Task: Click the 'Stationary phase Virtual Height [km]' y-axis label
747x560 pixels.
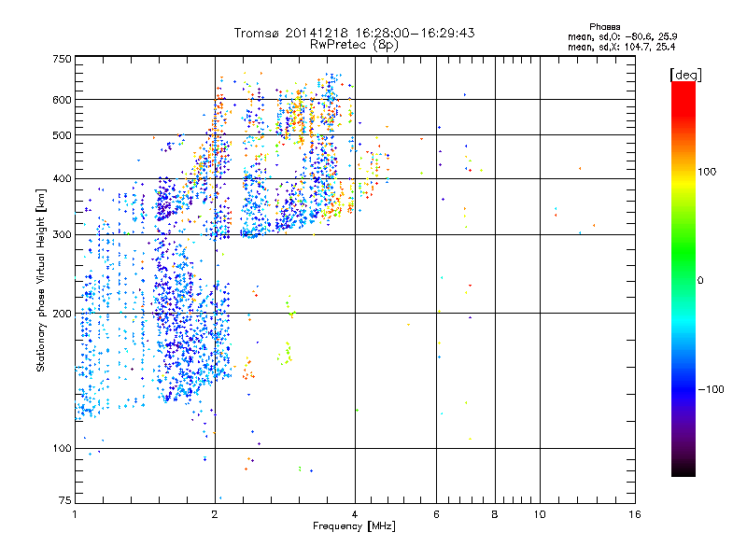Action: pyautogui.click(x=40, y=281)
